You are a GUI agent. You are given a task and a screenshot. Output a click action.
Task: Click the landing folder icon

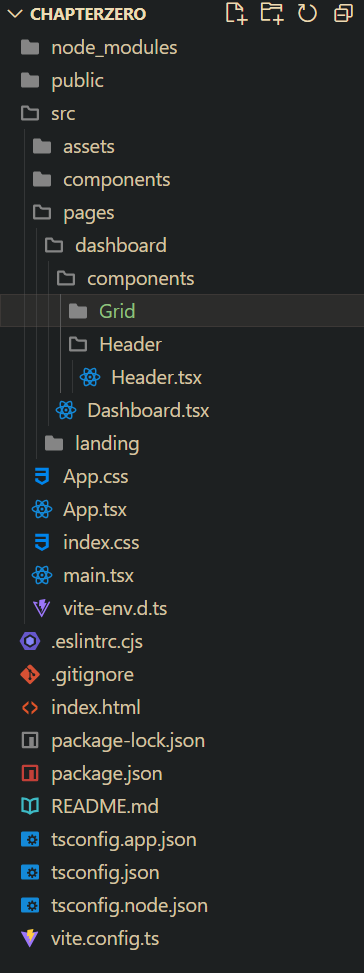[x=54, y=444]
